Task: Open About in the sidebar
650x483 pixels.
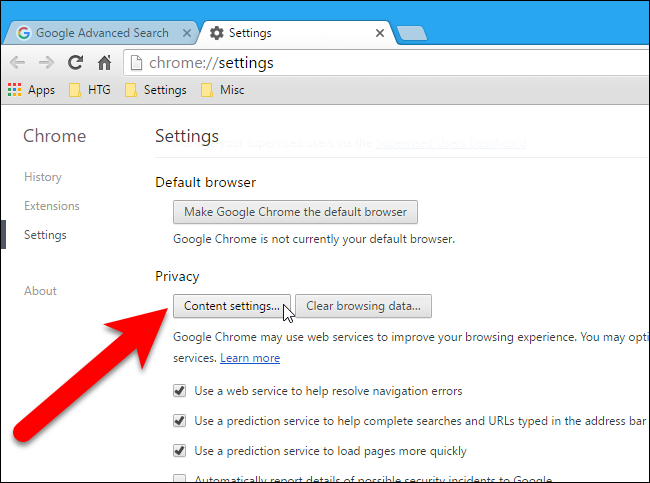Action: tap(40, 291)
